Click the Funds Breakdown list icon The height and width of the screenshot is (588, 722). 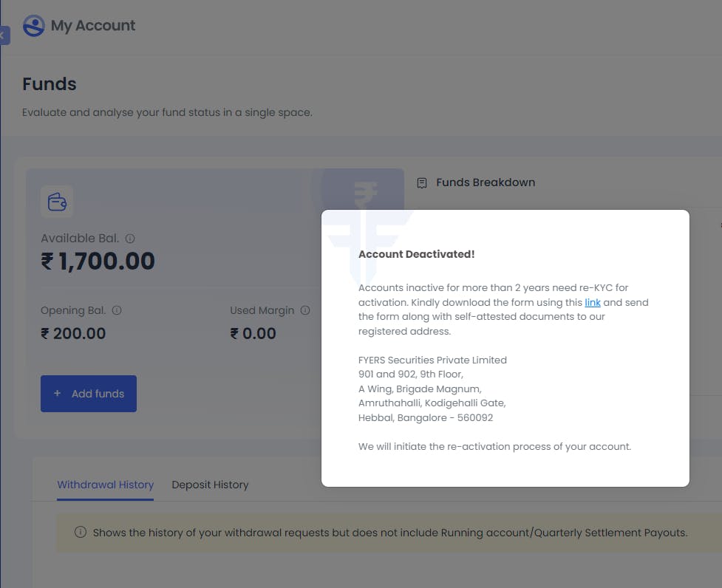coord(422,182)
